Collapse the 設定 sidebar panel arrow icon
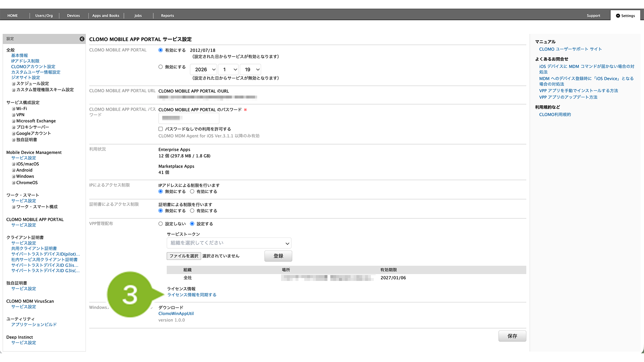The image size is (644, 362). (x=82, y=39)
